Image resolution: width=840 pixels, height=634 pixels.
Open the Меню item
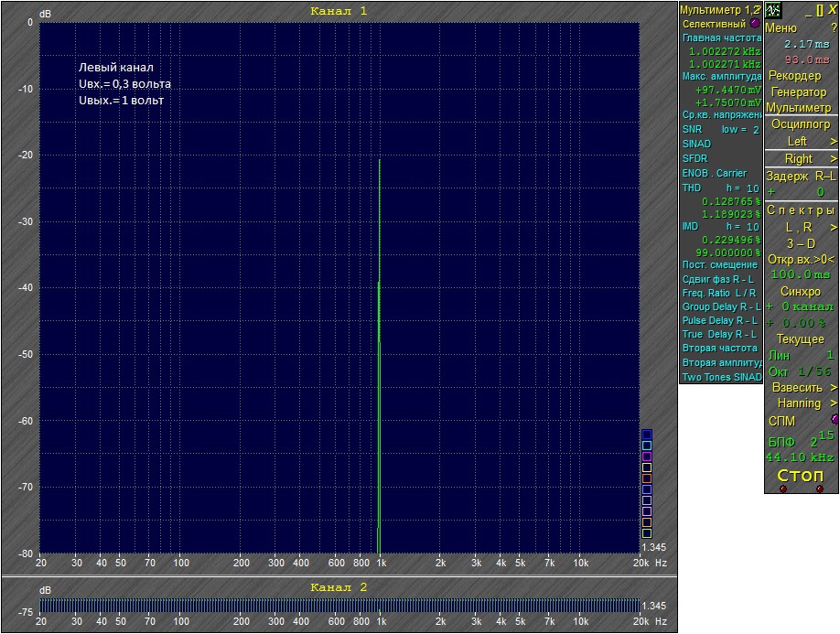781,28
